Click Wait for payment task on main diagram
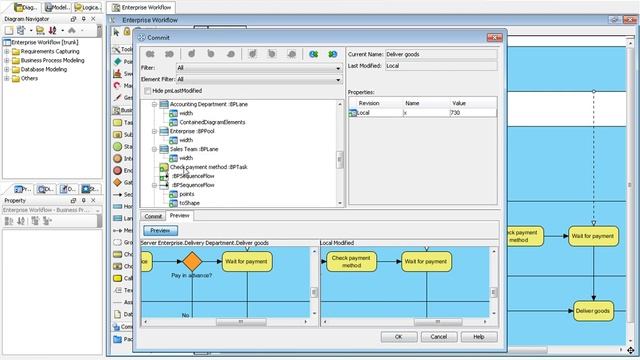 [593, 236]
